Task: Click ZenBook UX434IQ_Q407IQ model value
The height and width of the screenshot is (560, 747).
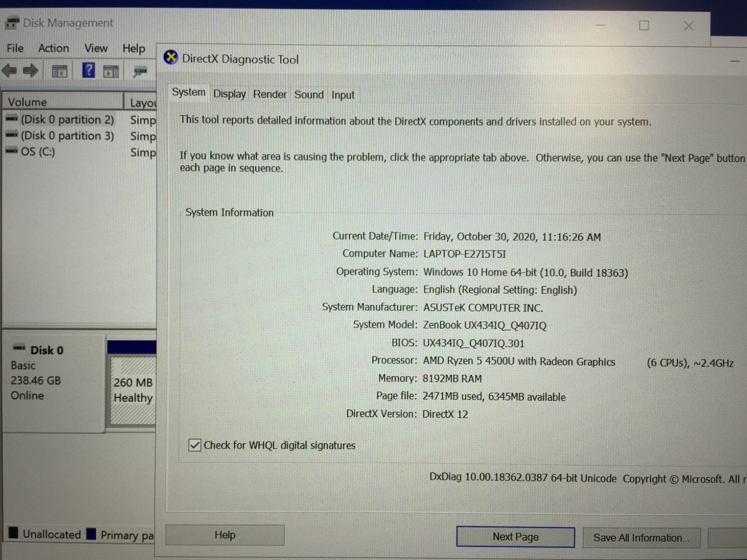Action: (485, 325)
